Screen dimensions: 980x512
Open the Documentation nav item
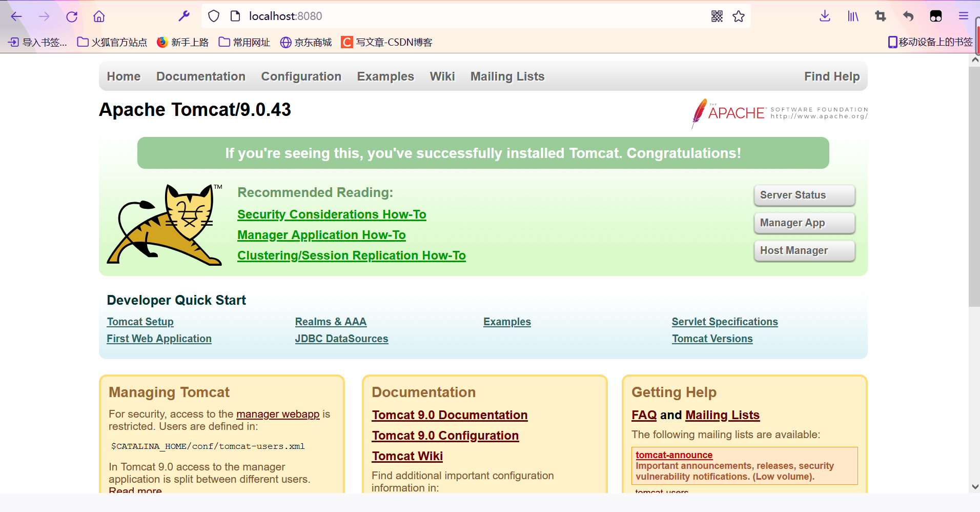click(201, 76)
